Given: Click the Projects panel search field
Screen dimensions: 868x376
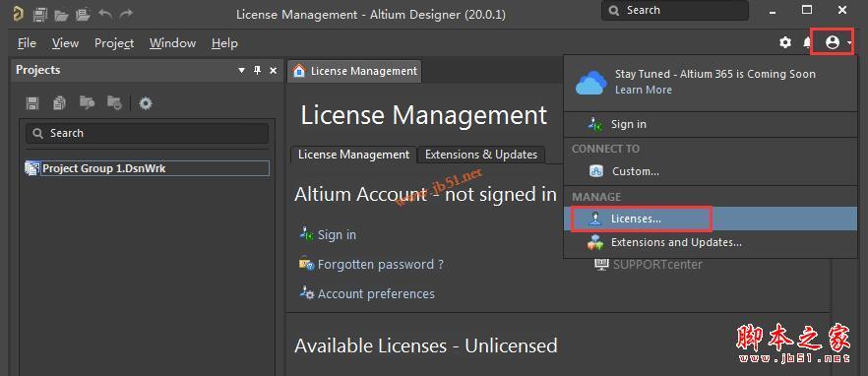Looking at the screenshot, I should (x=148, y=134).
